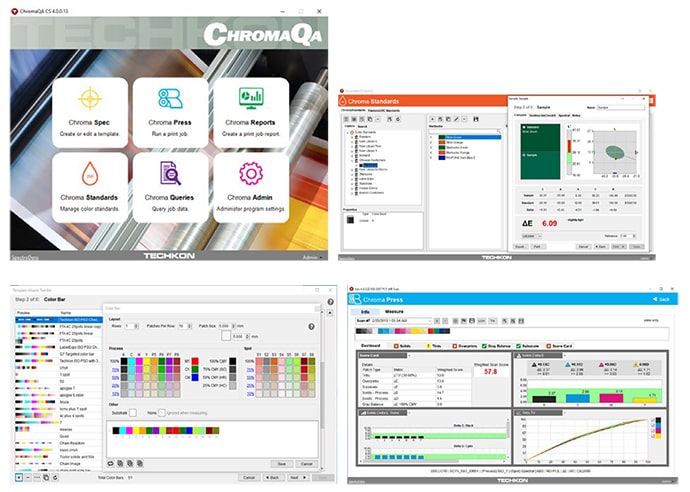Open the Chroma Queries tile
The image size is (690, 492).
[169, 186]
